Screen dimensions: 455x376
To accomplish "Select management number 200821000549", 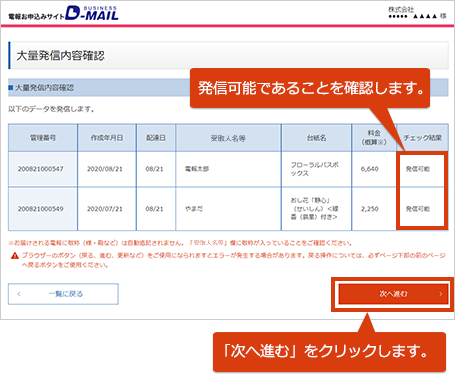I will 41,209.
